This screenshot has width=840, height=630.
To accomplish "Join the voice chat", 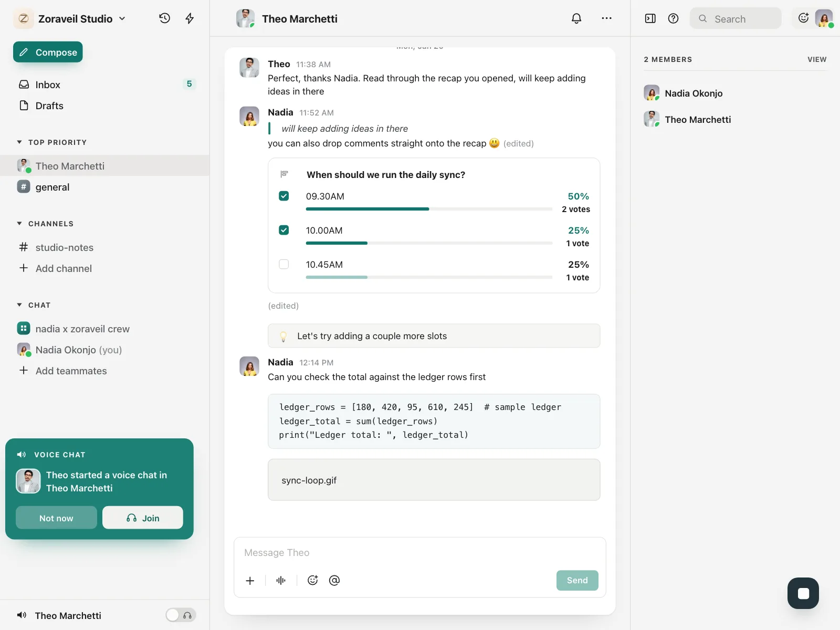I will 143,518.
